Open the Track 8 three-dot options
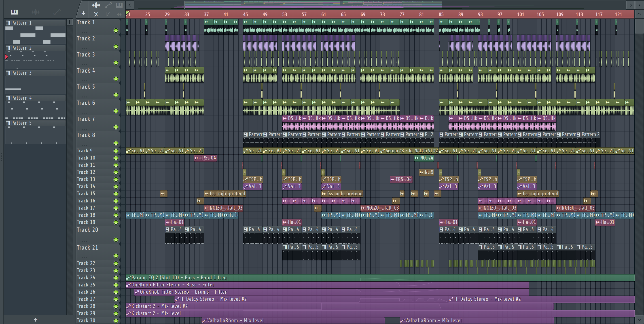 [85, 145]
